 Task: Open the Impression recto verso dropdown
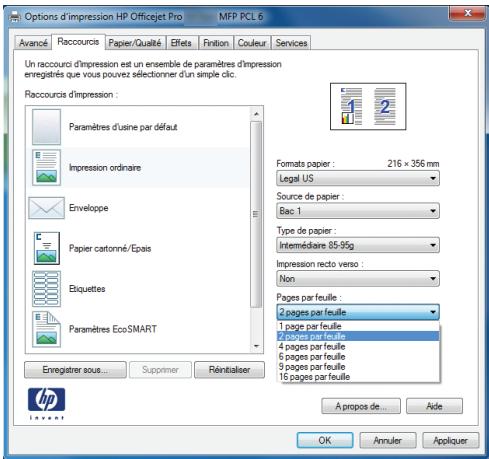click(358, 279)
